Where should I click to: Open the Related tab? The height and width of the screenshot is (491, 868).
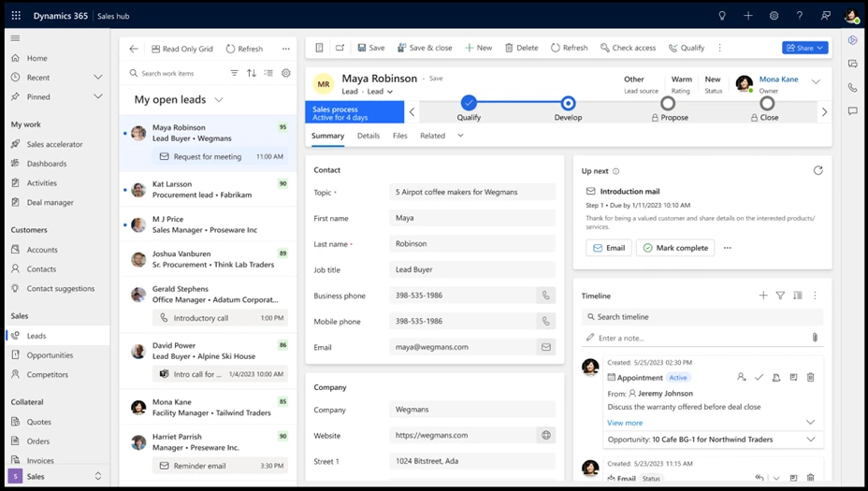coord(432,136)
